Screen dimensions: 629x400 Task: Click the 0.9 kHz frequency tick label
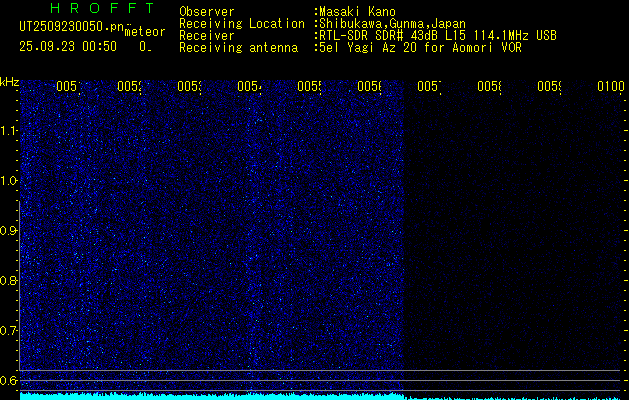point(8,231)
